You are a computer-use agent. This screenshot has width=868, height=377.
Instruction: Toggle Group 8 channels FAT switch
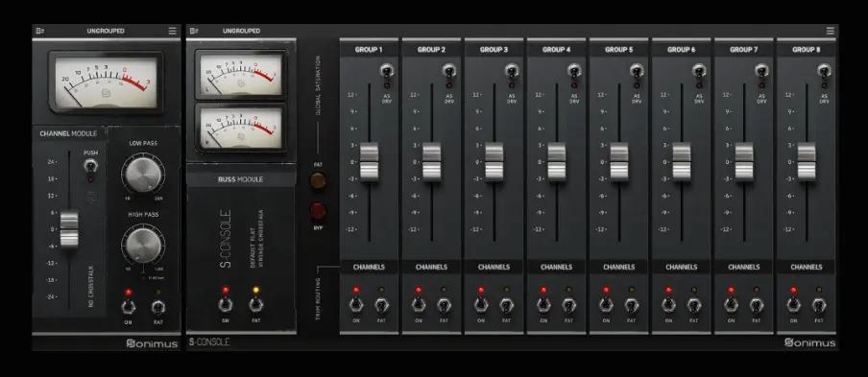[x=819, y=305]
